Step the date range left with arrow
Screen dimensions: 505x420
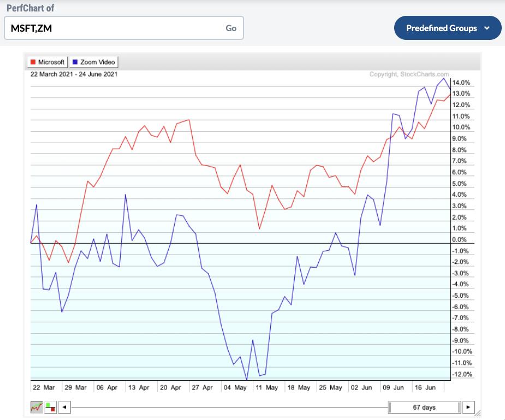[x=64, y=407]
